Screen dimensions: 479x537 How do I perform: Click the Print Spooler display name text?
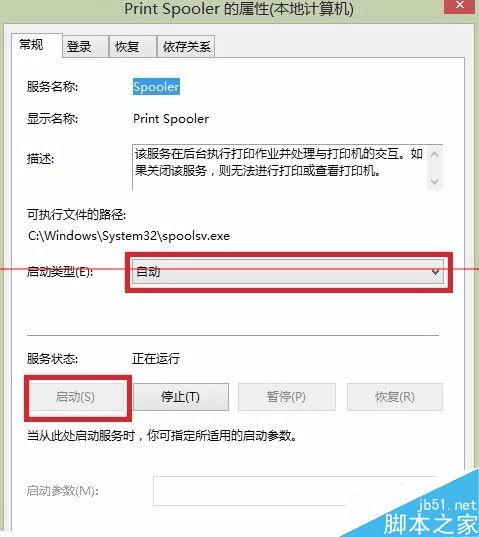pos(171,119)
